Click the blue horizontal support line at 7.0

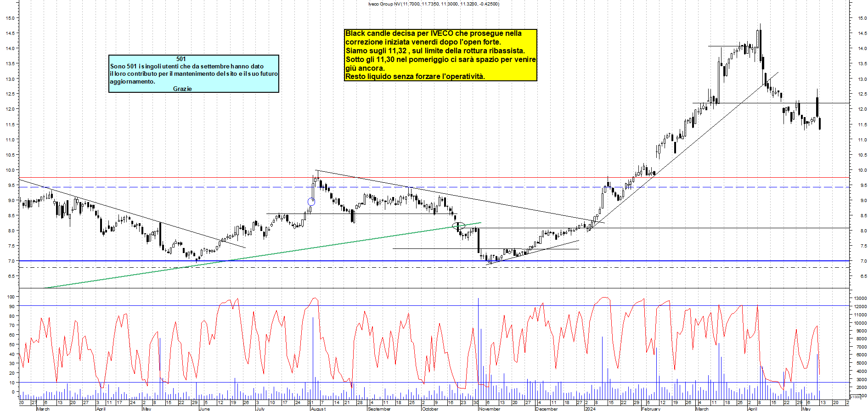(x=434, y=261)
